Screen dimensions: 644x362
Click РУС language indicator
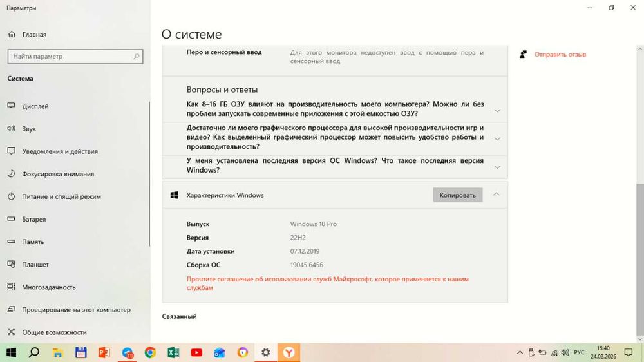[579, 352]
